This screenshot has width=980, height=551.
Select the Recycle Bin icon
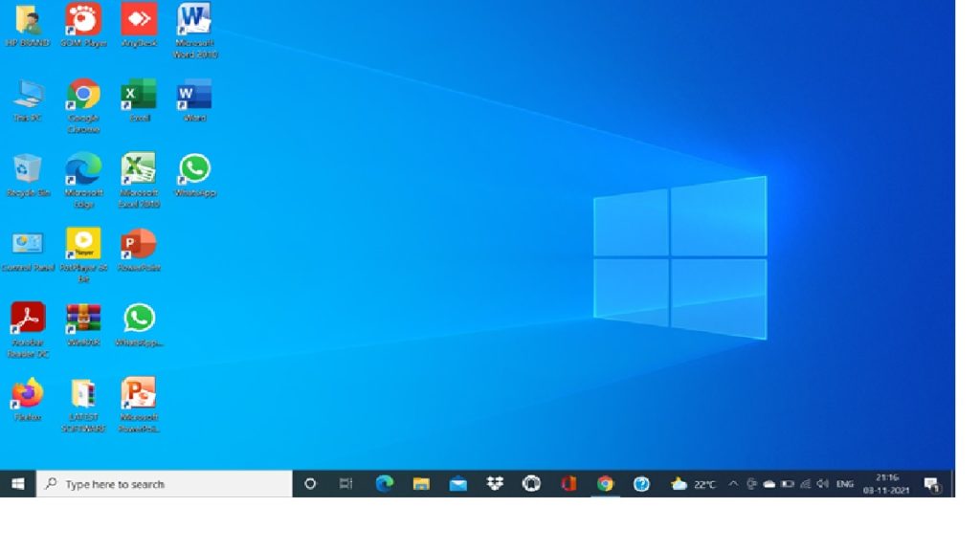pyautogui.click(x=28, y=175)
